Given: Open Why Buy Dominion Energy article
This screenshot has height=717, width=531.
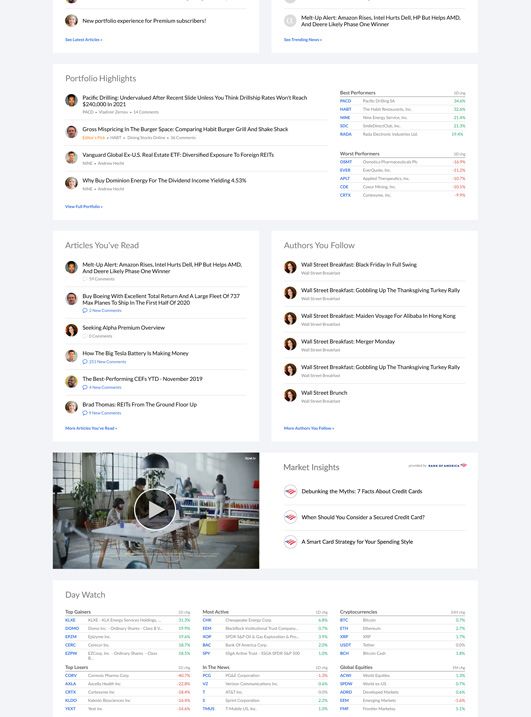Looking at the screenshot, I should point(164,181).
